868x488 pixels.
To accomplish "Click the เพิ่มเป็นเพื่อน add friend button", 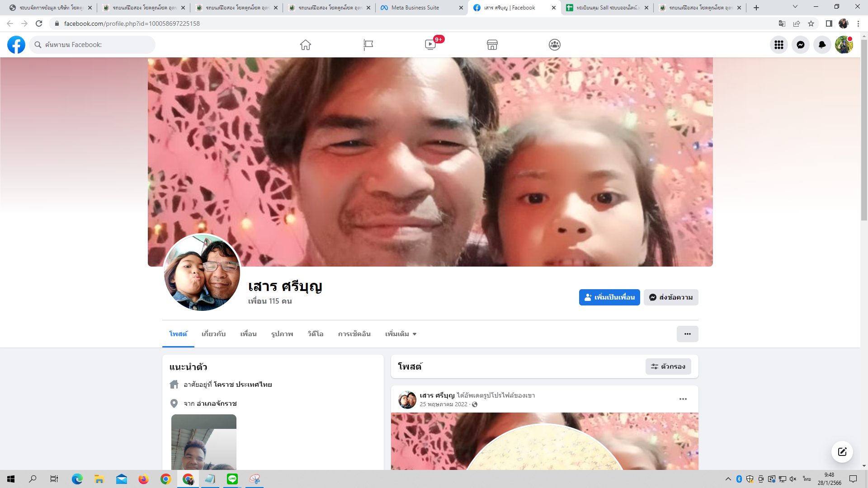I will click(x=609, y=297).
